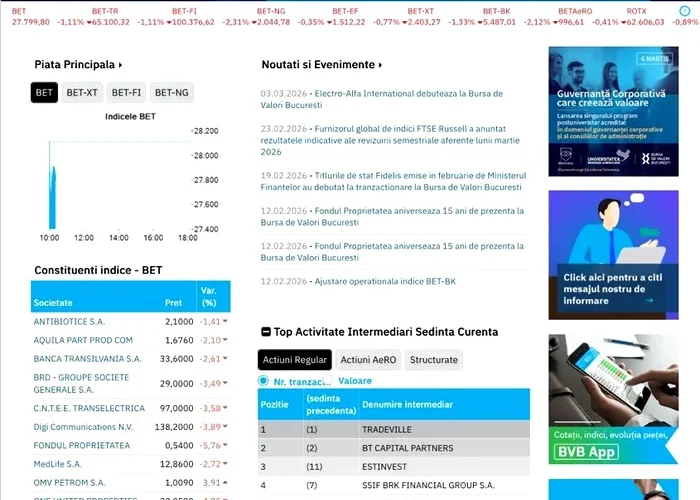Open the Noutati si Evenimente heading link
Image resolution: width=700 pixels, height=500 pixels.
pos(322,65)
